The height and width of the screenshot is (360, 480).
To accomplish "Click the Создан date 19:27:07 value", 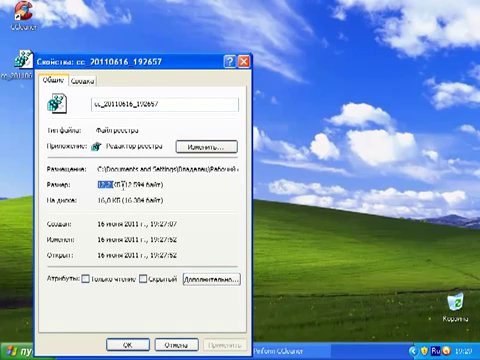I will [x=137, y=224].
